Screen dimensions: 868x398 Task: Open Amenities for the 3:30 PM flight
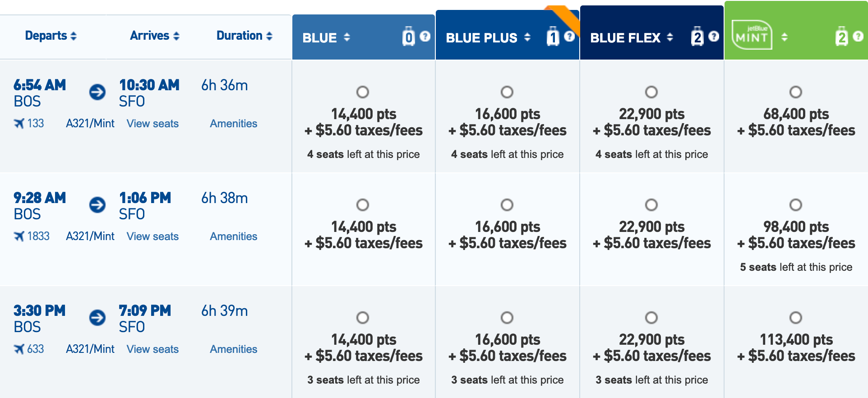coord(233,349)
